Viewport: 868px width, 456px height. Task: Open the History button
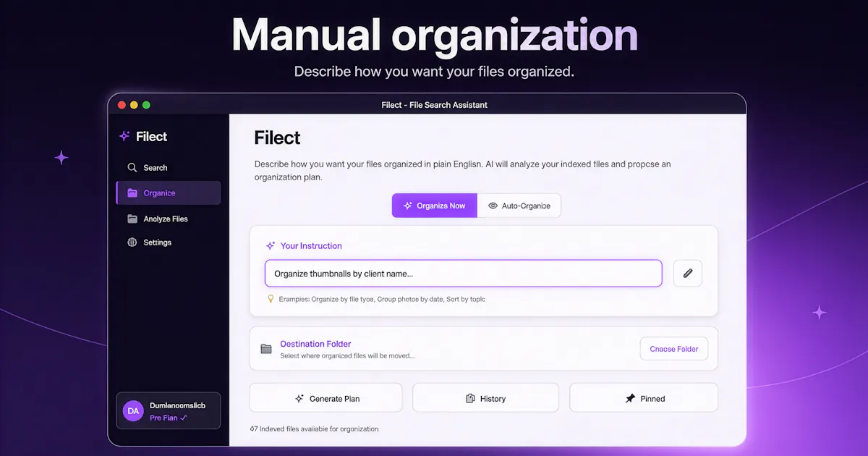(x=485, y=398)
